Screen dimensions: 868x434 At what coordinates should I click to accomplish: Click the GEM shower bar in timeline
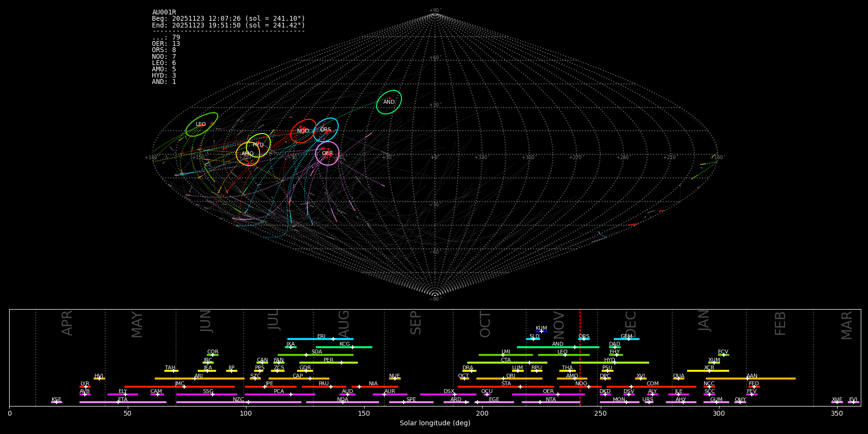point(626,339)
